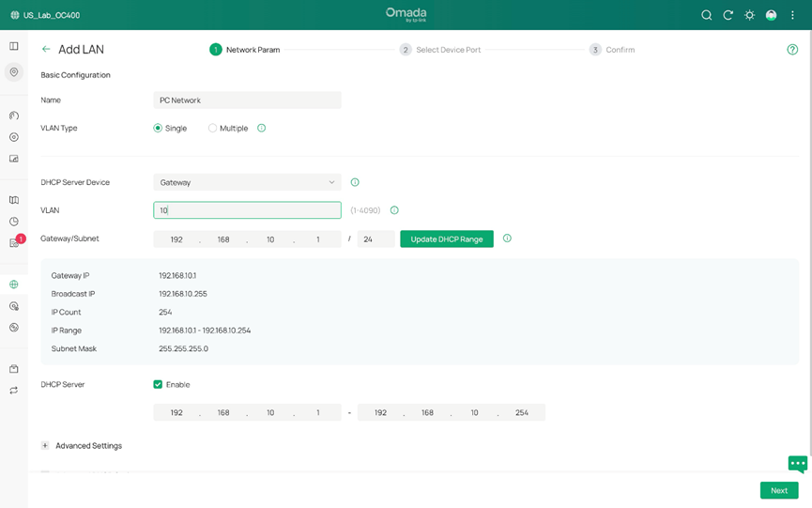Screen dimensions: 812x508
Task: Toggle the light/dark theme icon
Action: click(x=749, y=15)
